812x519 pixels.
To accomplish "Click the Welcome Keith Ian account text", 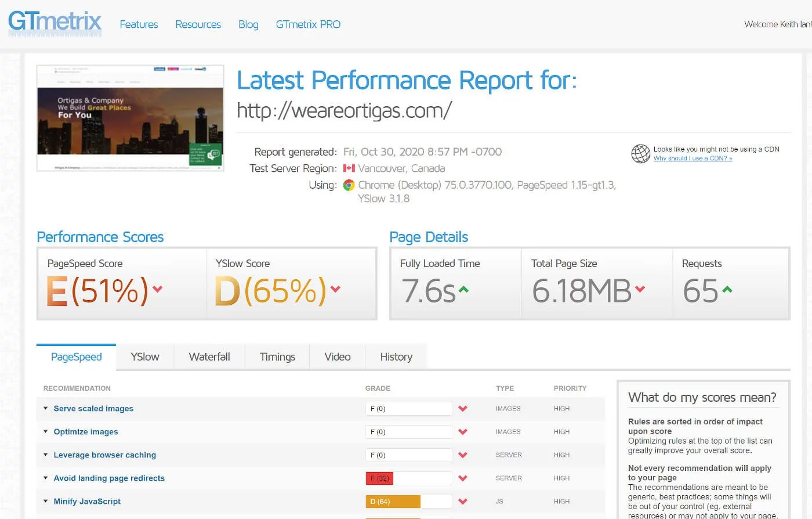I will pyautogui.click(x=777, y=24).
